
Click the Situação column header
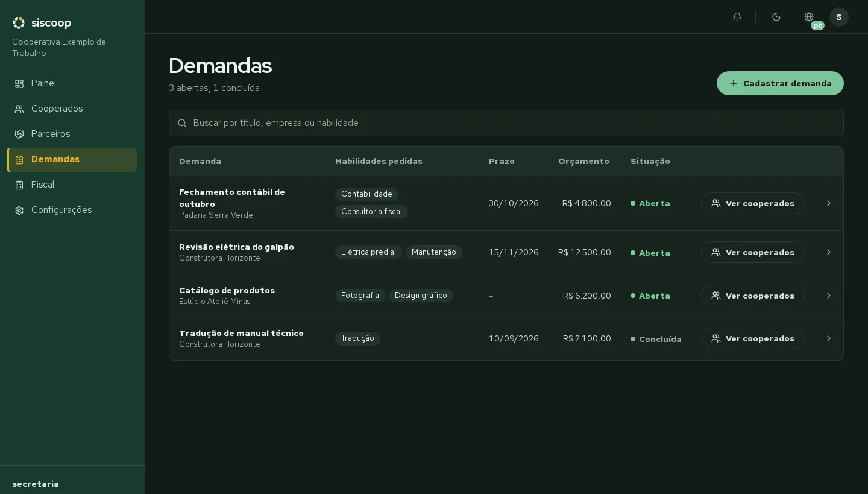pos(650,161)
